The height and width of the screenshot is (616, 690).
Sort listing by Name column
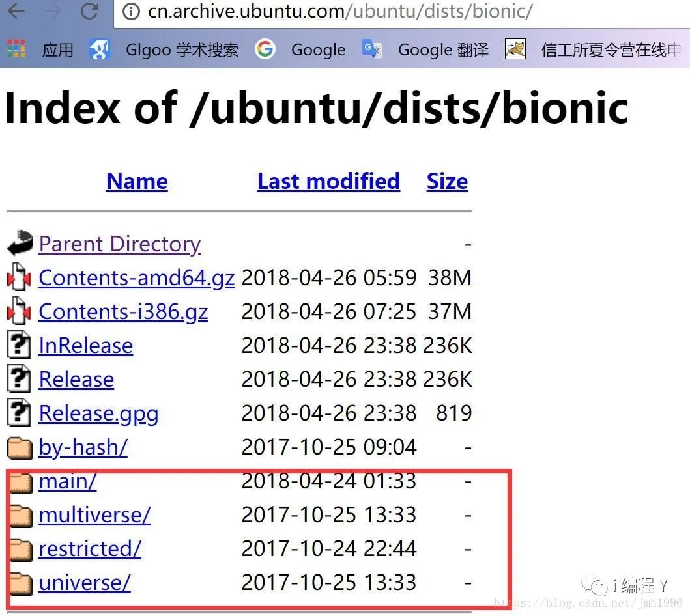click(137, 181)
